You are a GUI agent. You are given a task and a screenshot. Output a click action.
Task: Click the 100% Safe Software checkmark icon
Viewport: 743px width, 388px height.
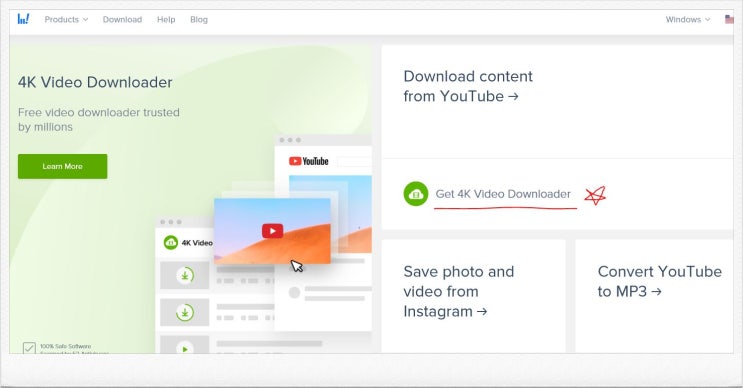pyautogui.click(x=29, y=348)
